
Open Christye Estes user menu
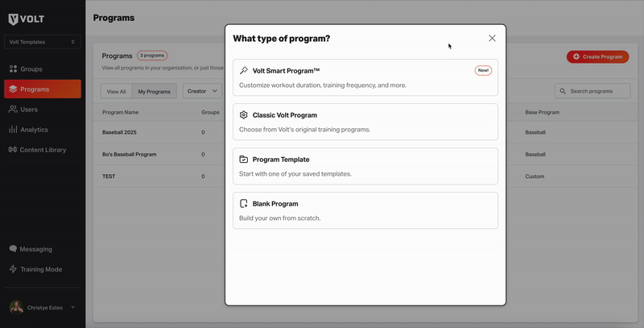(x=42, y=307)
